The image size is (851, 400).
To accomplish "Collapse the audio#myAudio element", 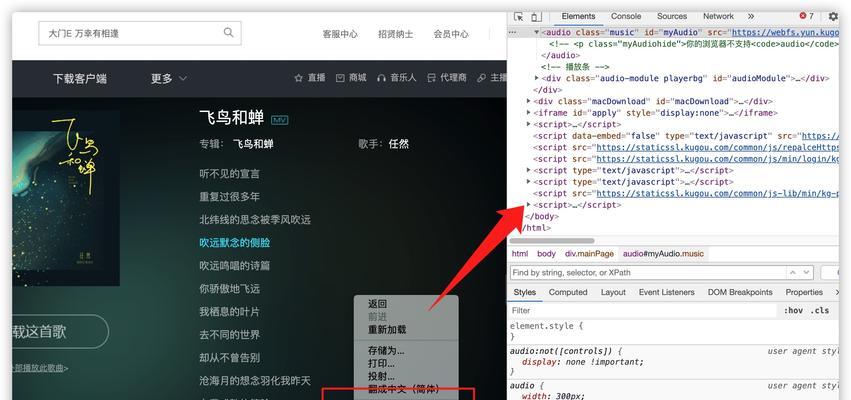I will point(537,33).
